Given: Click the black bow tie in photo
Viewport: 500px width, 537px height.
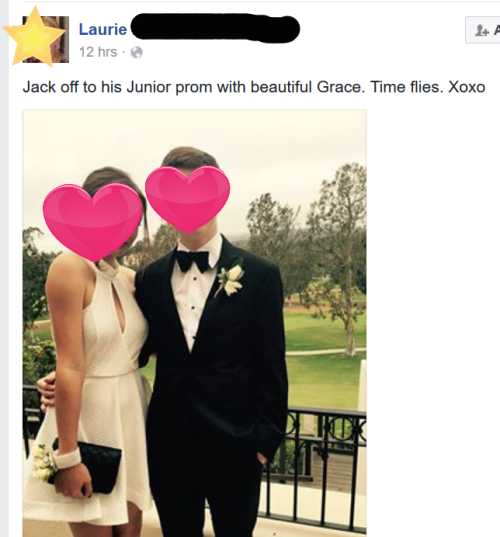Looking at the screenshot, I should tap(192, 261).
